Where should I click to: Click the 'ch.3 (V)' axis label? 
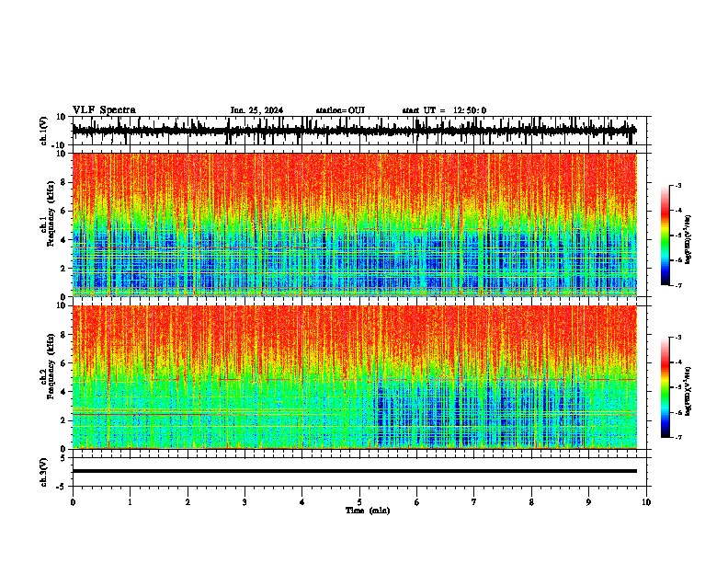coord(43,473)
